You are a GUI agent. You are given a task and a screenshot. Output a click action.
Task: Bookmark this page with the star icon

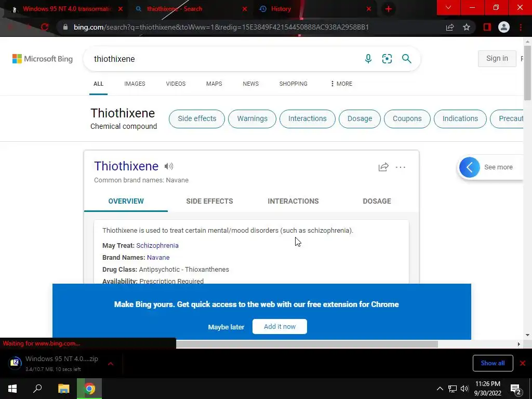coord(467,27)
